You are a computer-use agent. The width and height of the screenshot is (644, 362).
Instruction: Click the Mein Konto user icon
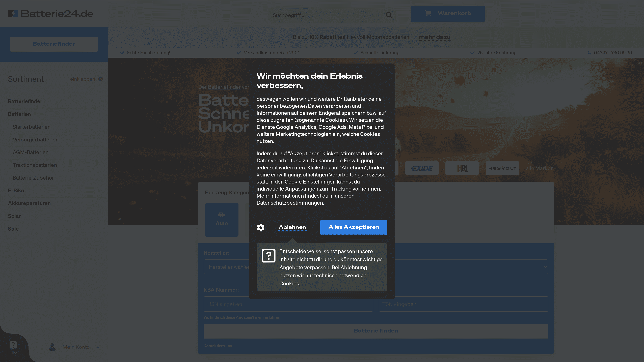(x=52, y=347)
